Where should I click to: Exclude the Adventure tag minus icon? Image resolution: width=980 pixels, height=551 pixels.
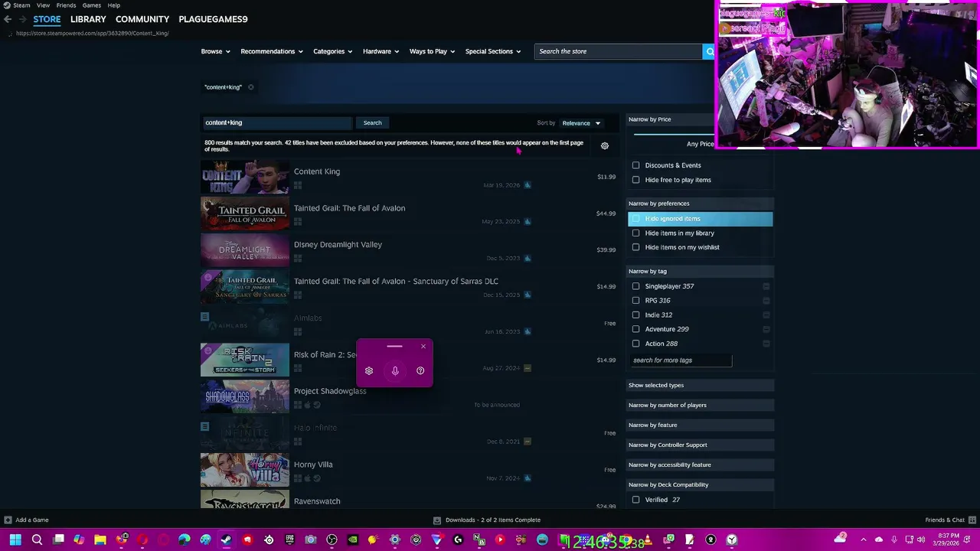click(766, 329)
